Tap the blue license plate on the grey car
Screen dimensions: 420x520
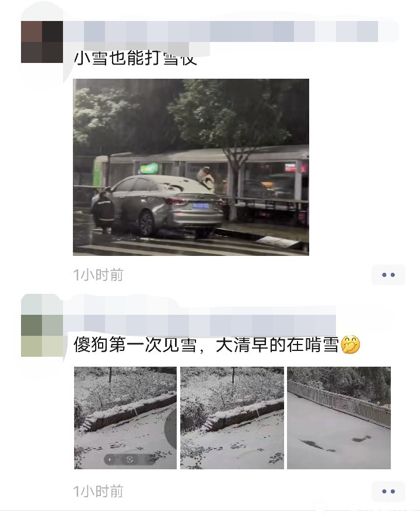[201, 206]
